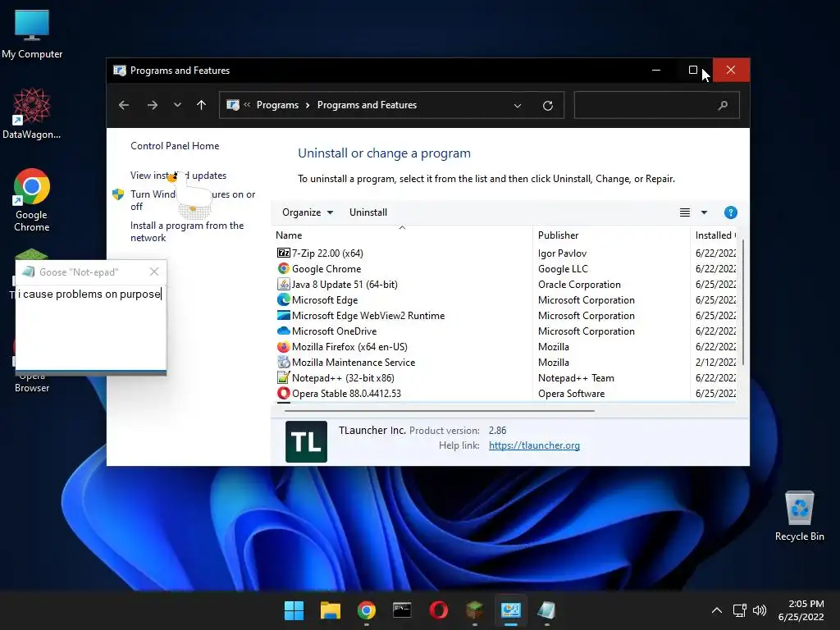Open network status tray icon

click(x=739, y=610)
